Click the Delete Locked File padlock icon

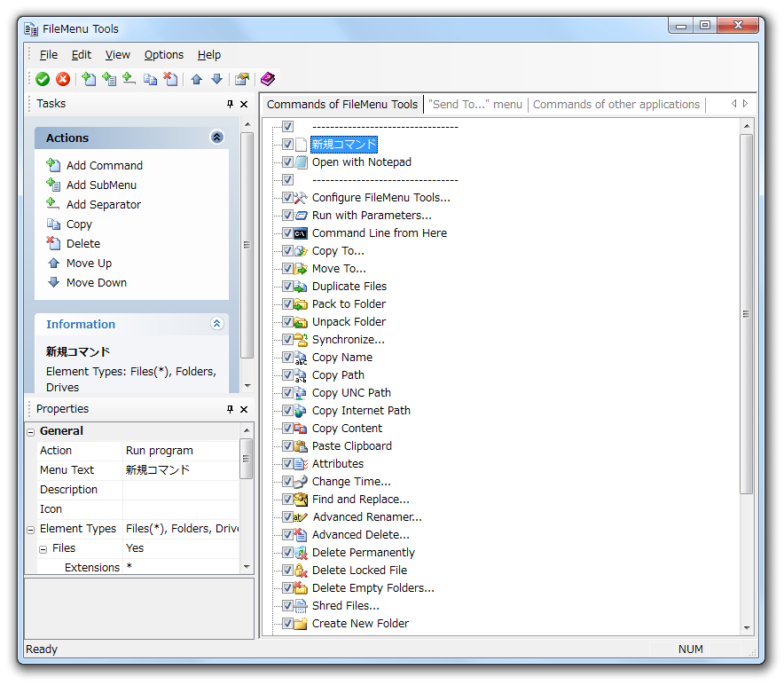(x=301, y=571)
